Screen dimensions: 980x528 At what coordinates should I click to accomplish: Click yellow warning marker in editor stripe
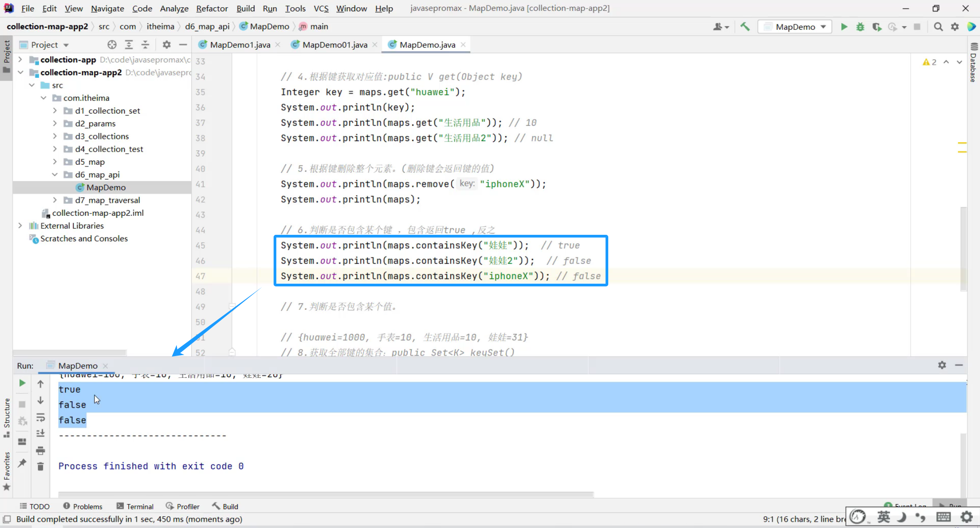click(962, 143)
